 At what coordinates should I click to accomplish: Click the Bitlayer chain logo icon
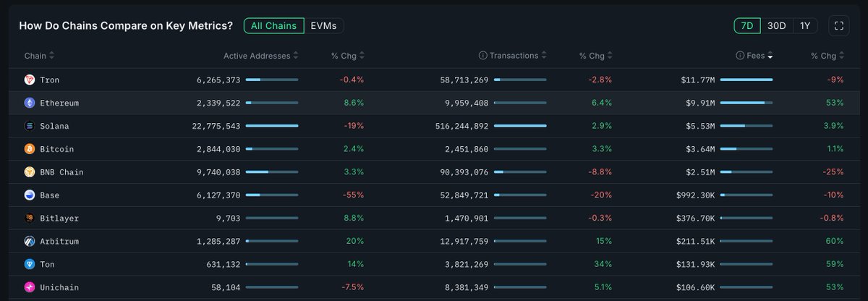pyautogui.click(x=30, y=218)
